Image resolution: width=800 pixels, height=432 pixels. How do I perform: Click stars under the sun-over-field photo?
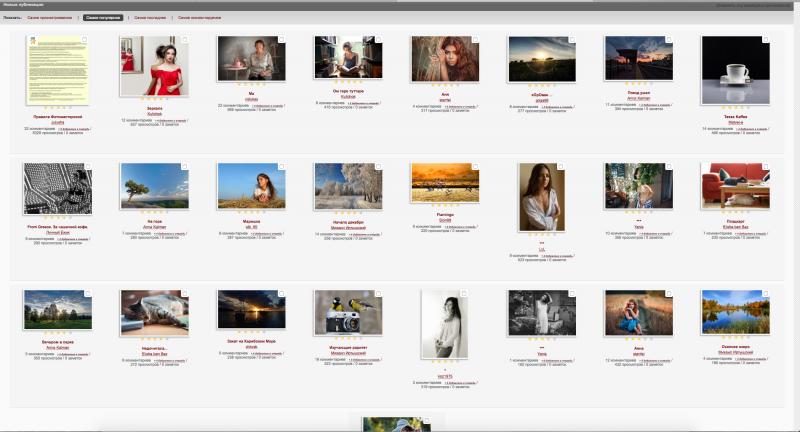pyautogui.click(x=542, y=85)
